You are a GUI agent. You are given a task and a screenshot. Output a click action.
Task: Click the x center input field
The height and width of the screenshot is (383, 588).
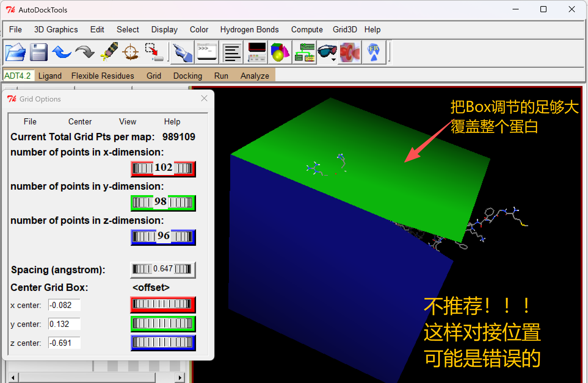64,305
